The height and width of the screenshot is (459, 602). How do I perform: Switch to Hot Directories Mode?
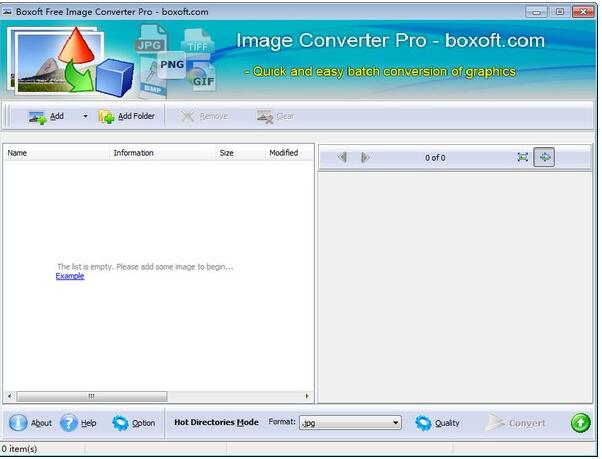216,422
